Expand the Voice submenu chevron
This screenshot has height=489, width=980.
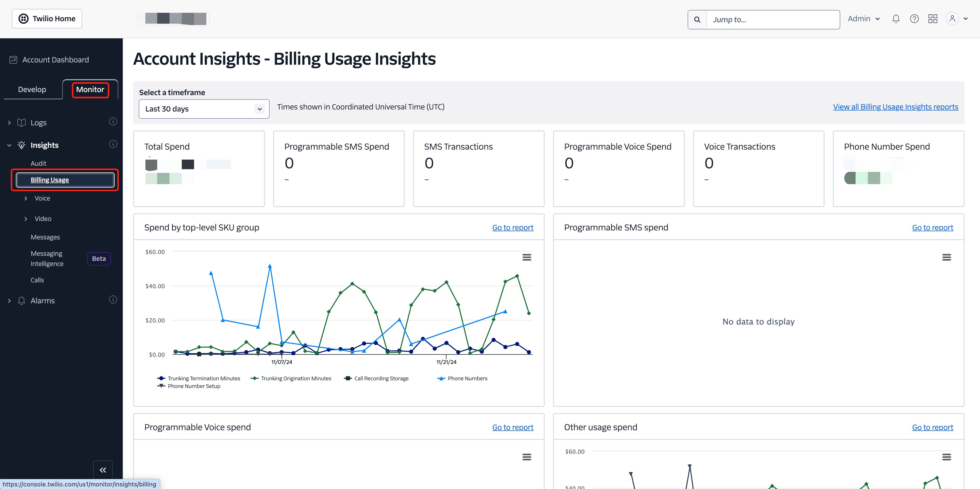click(x=26, y=198)
